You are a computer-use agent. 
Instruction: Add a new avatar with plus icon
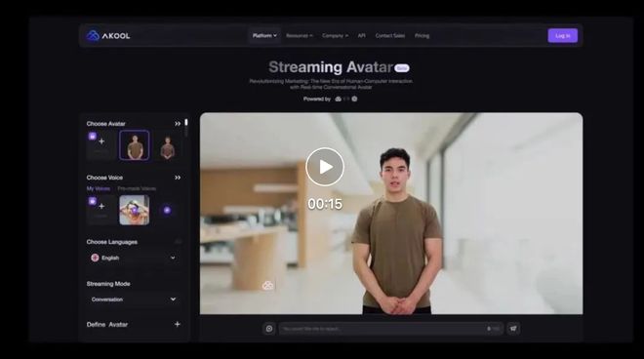[x=101, y=141]
